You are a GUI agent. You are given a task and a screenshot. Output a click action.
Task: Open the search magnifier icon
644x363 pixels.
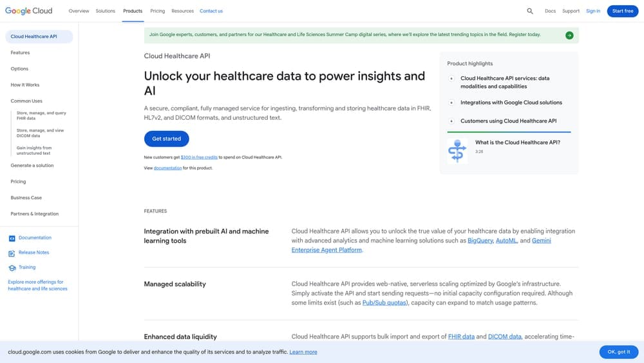pyautogui.click(x=530, y=11)
